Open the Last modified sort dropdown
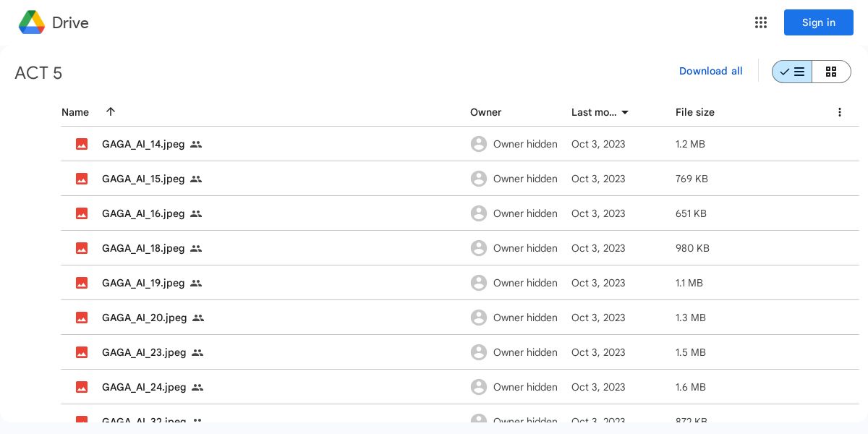 coord(625,112)
